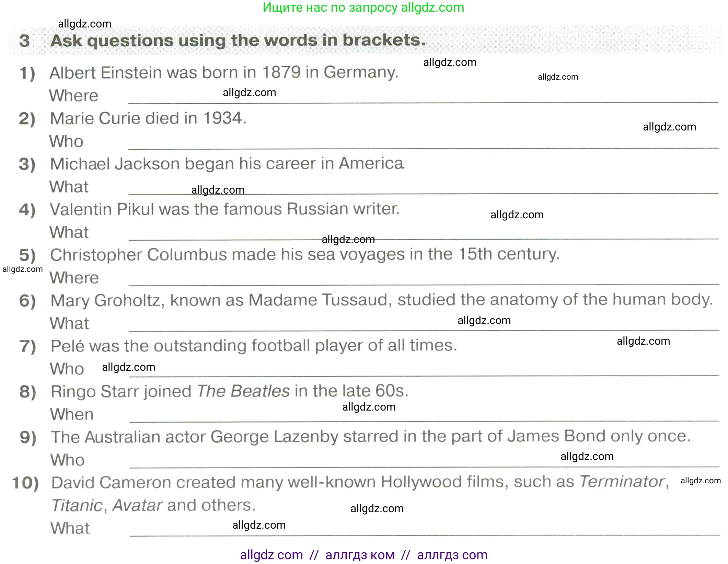Image resolution: width=728 pixels, height=564 pixels.
Task: Click the exercise number 3 in the heading
Action: (x=24, y=41)
